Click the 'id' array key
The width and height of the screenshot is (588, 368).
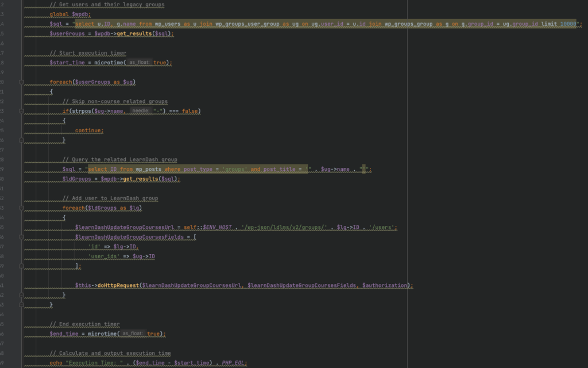pyautogui.click(x=95, y=247)
